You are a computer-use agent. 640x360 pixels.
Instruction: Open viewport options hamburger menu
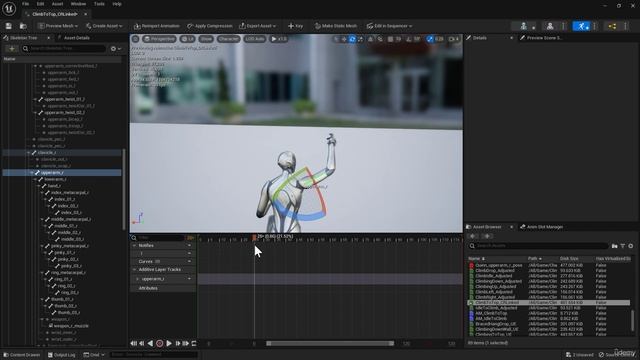(x=136, y=39)
